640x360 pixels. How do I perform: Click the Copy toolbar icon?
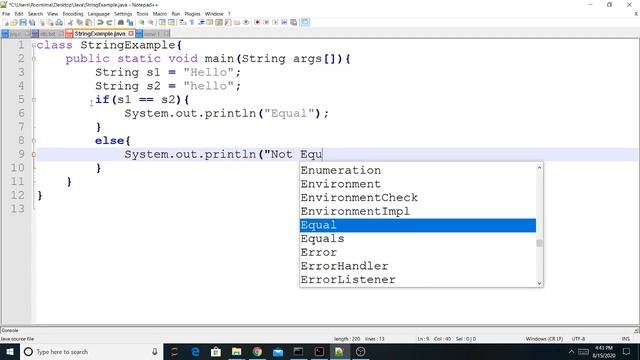click(80, 22)
